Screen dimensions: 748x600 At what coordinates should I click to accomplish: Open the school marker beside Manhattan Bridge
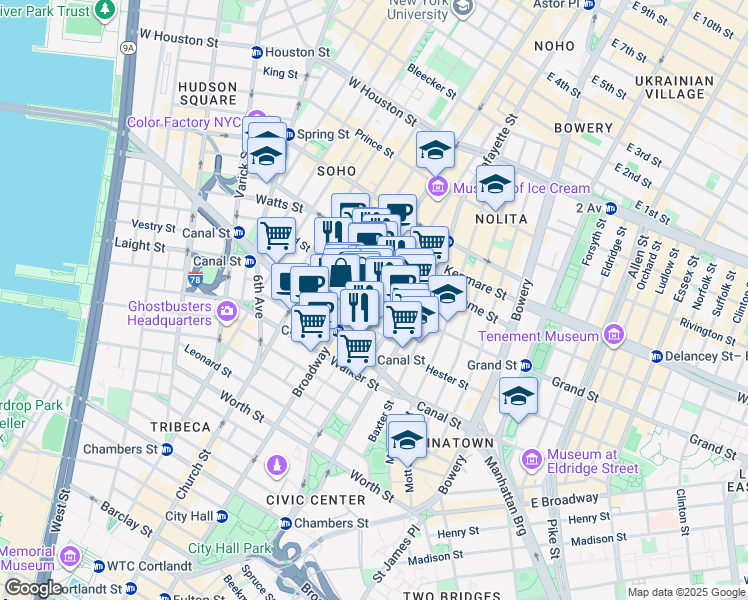(x=518, y=396)
